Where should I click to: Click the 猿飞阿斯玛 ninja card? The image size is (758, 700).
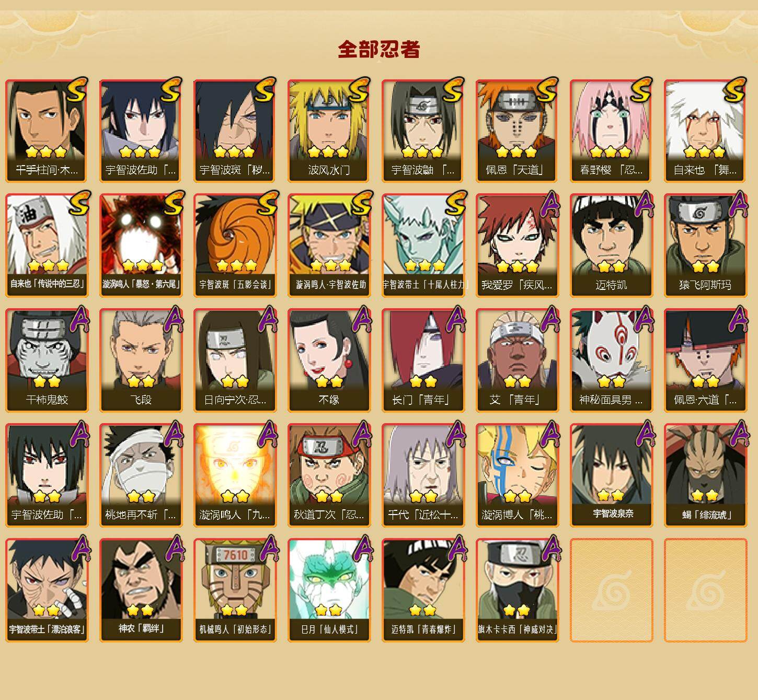click(x=705, y=246)
